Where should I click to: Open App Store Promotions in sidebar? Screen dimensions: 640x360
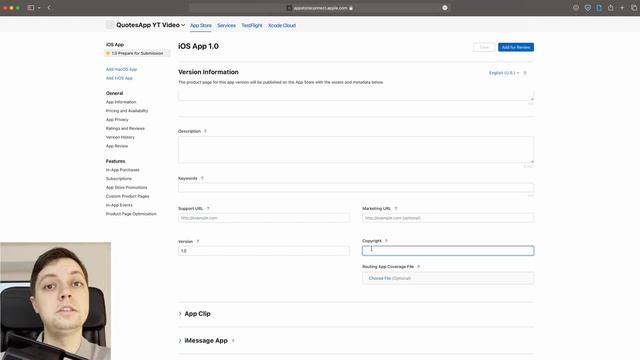coord(127,187)
